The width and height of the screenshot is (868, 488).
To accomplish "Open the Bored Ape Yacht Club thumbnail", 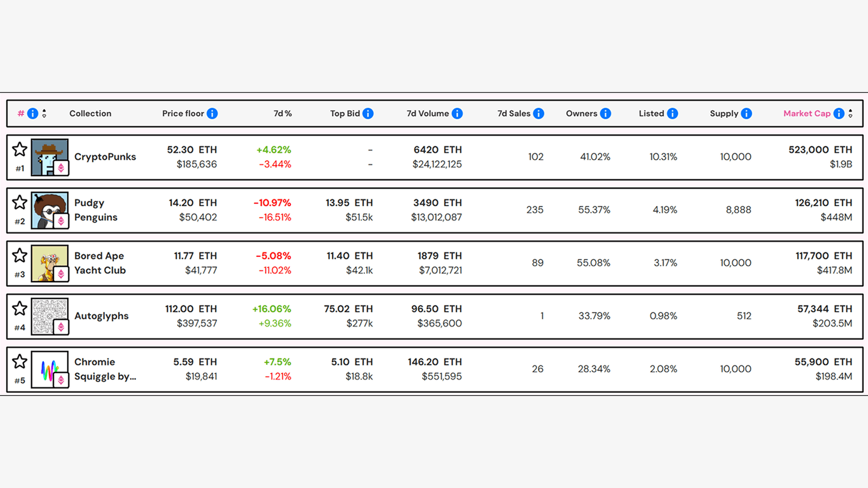I will click(x=50, y=263).
